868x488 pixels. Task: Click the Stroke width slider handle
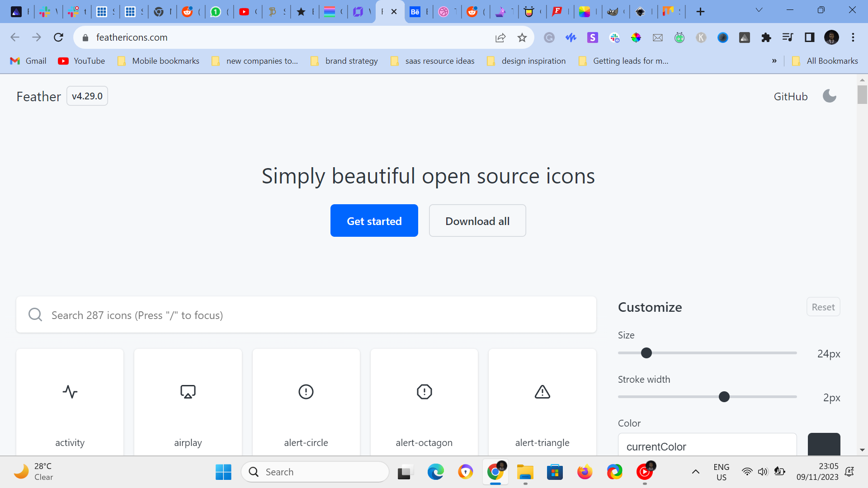point(724,397)
